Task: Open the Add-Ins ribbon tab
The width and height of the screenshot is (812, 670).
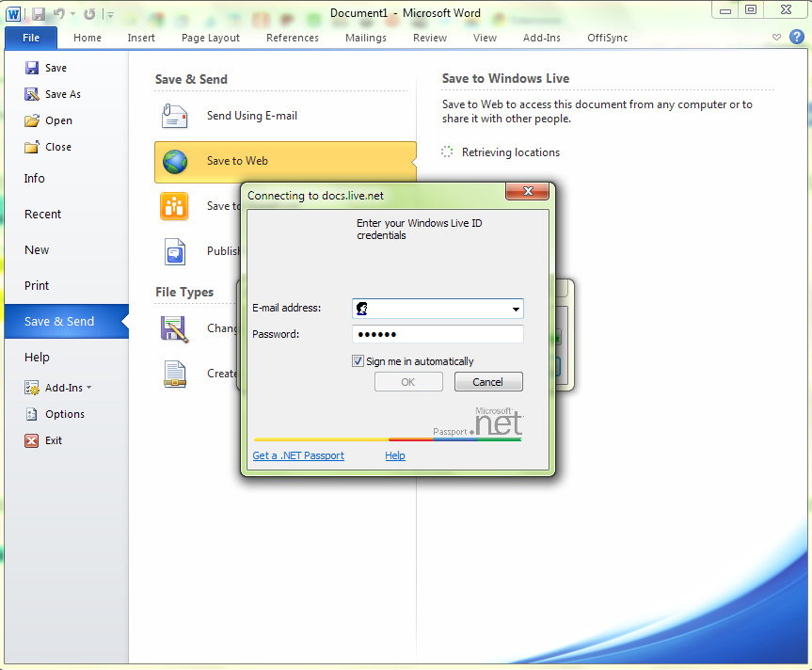Action: point(542,38)
